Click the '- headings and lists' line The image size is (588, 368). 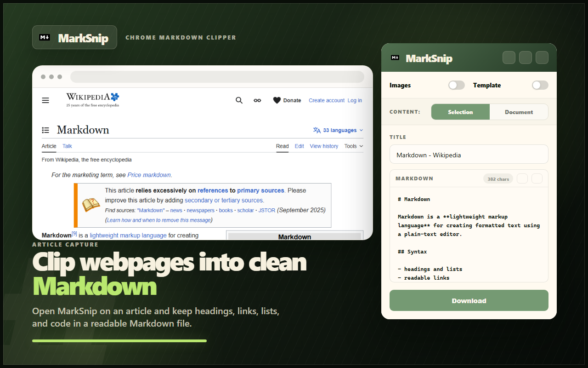[430, 269]
